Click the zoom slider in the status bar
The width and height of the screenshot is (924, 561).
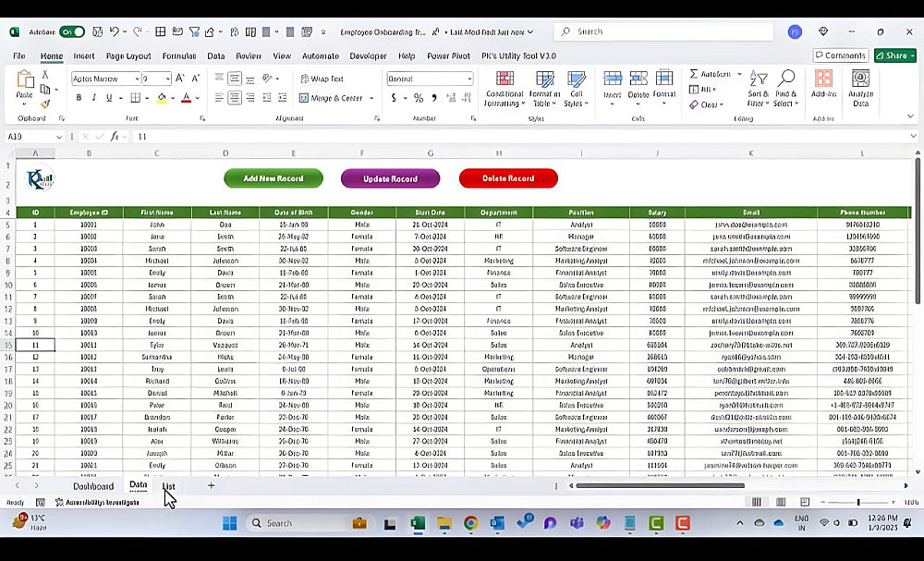click(x=858, y=502)
